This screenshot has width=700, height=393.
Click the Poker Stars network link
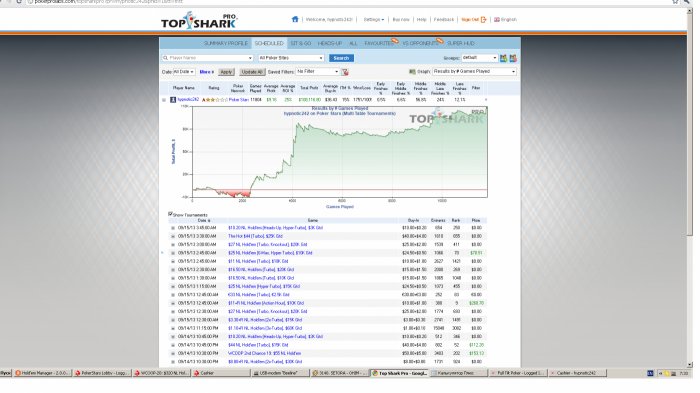(238, 100)
